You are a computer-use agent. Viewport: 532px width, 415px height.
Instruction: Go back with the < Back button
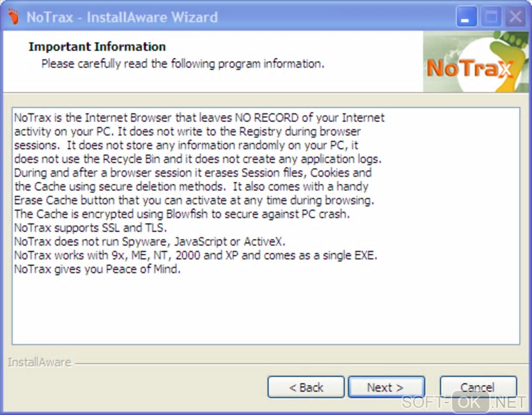tap(306, 387)
